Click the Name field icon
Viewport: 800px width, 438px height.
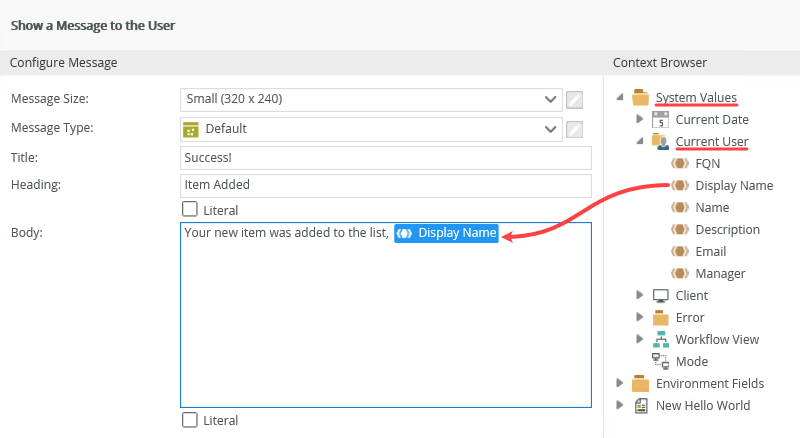pyautogui.click(x=680, y=207)
